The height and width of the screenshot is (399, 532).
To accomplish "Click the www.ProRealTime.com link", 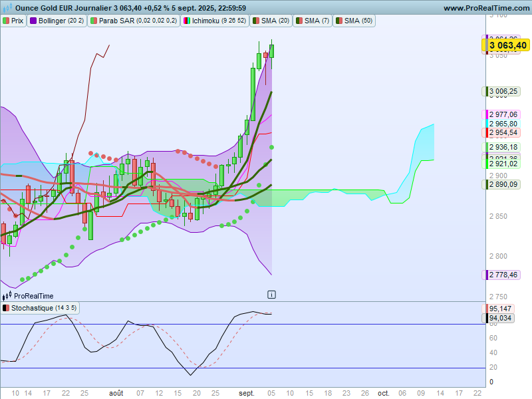I will tap(485, 8).
